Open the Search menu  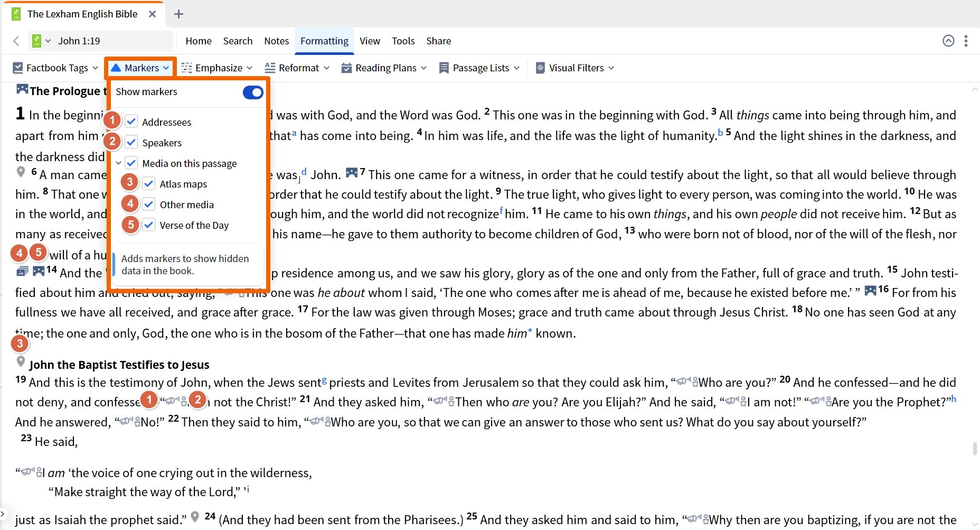pyautogui.click(x=238, y=41)
